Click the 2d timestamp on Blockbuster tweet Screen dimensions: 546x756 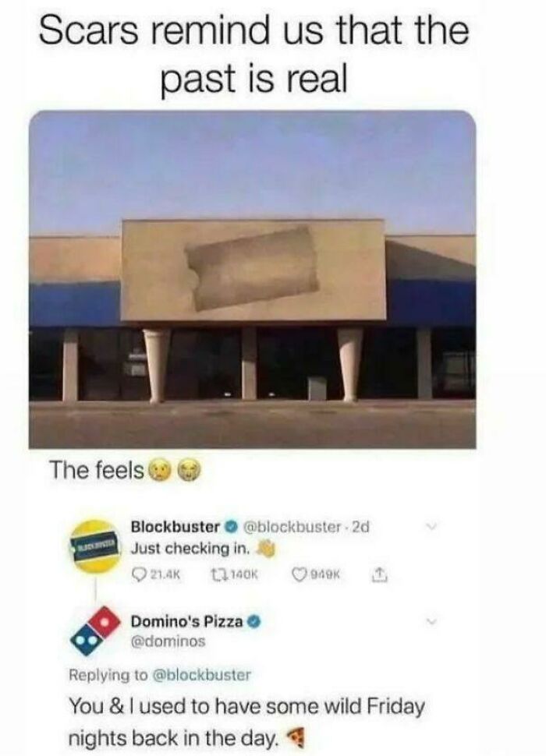point(360,527)
